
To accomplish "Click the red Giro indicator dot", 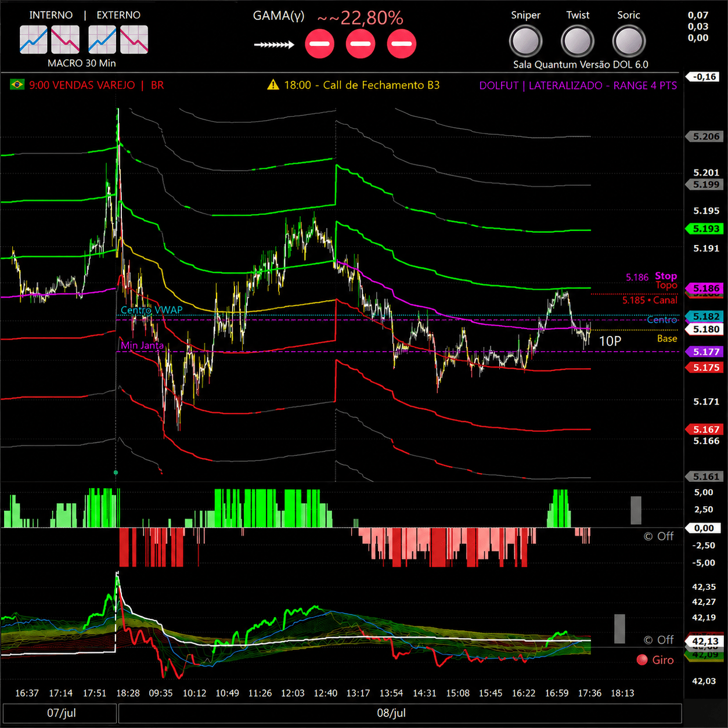I will tap(642, 659).
